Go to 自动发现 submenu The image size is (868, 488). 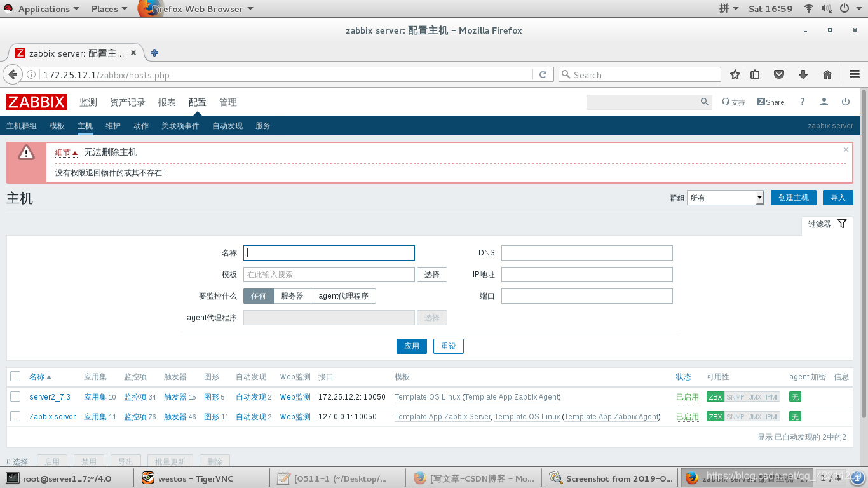coord(227,126)
